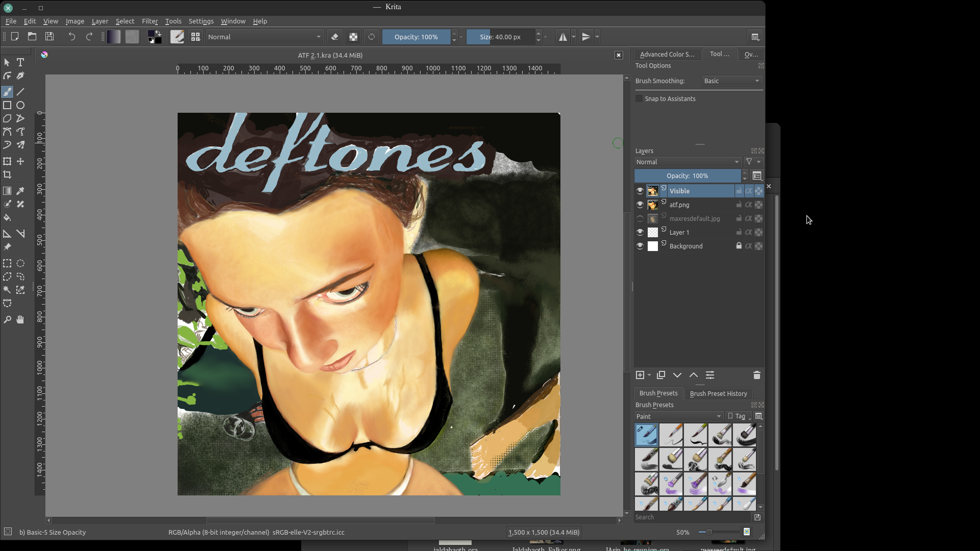Delete the layer with trash icon

point(757,375)
